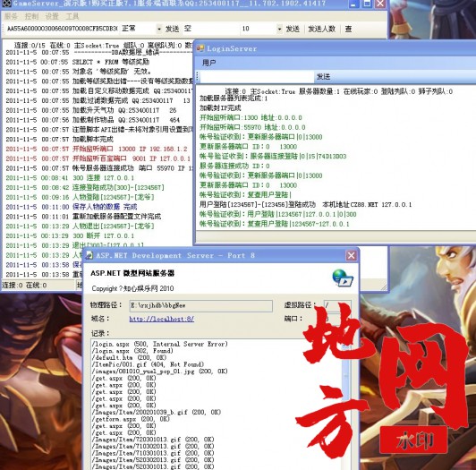The width and height of the screenshot is (476, 470).
Task: Select record '/images/081010_yuel_pop_01.jpg'
Action: coord(159,372)
